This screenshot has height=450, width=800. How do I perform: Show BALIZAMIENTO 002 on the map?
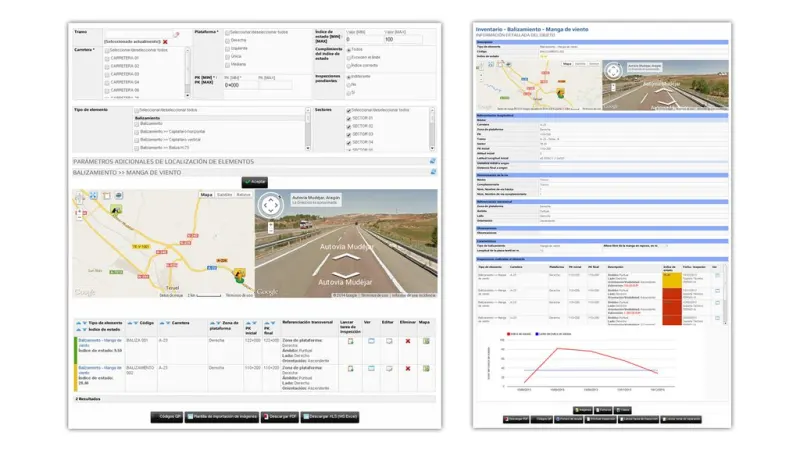(426, 368)
